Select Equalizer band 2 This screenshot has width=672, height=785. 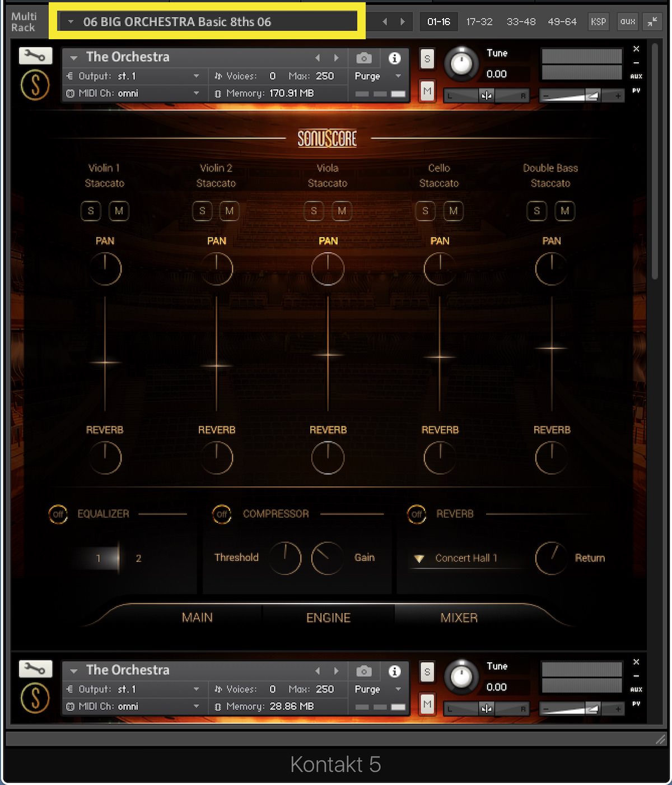[x=138, y=558]
